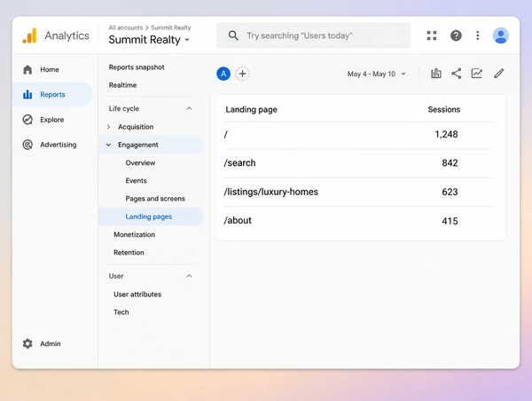Viewport: 532px width, 401px height.
Task: Click the 842 sessions value
Action: click(x=450, y=163)
